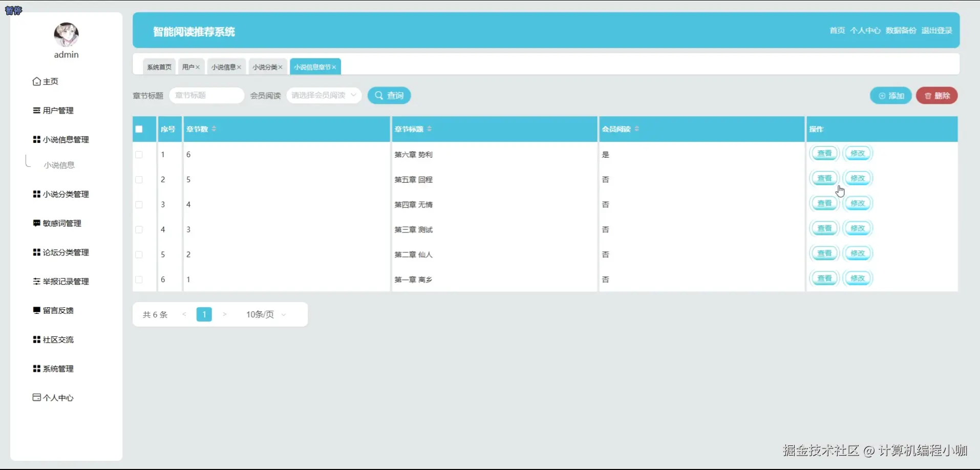Check the row for 第一章 离乡
This screenshot has width=980, height=470.
coord(139,280)
